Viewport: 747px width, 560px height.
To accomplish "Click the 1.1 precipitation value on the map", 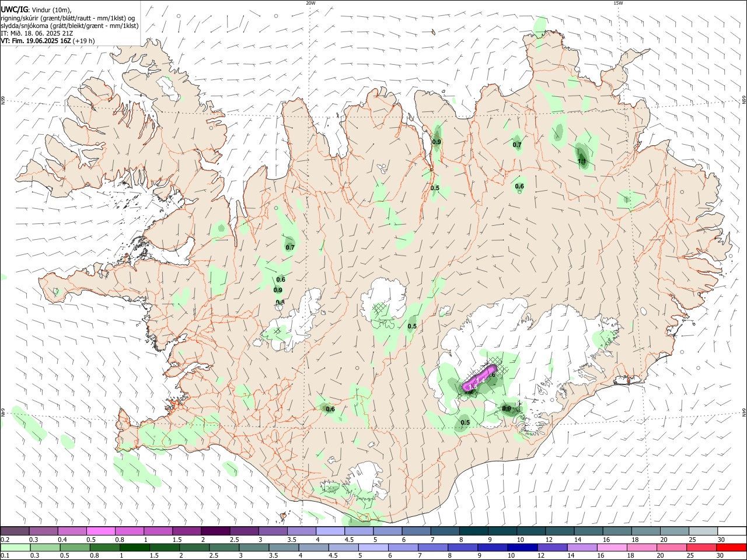I will click(582, 162).
